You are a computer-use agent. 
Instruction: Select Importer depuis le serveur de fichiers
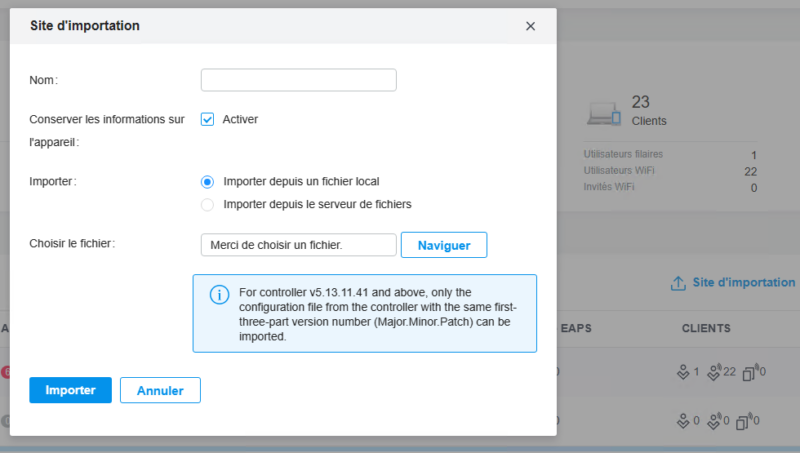click(207, 205)
